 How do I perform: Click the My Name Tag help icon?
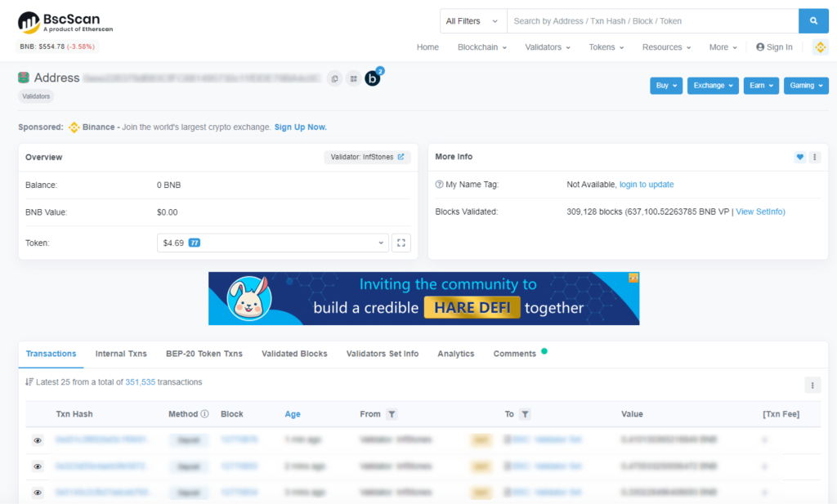pos(439,185)
